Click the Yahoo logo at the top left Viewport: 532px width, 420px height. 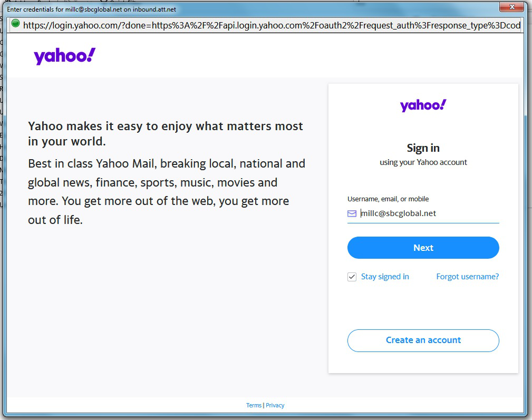64,56
